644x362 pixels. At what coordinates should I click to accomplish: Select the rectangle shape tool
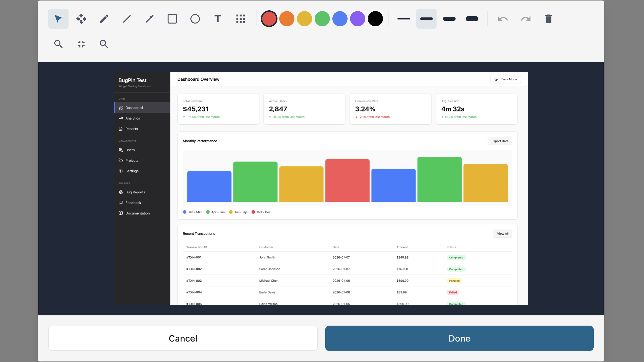pyautogui.click(x=172, y=19)
